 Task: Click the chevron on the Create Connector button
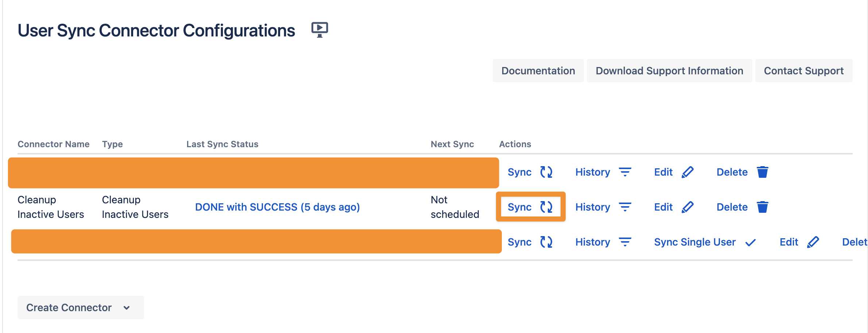coord(127,308)
